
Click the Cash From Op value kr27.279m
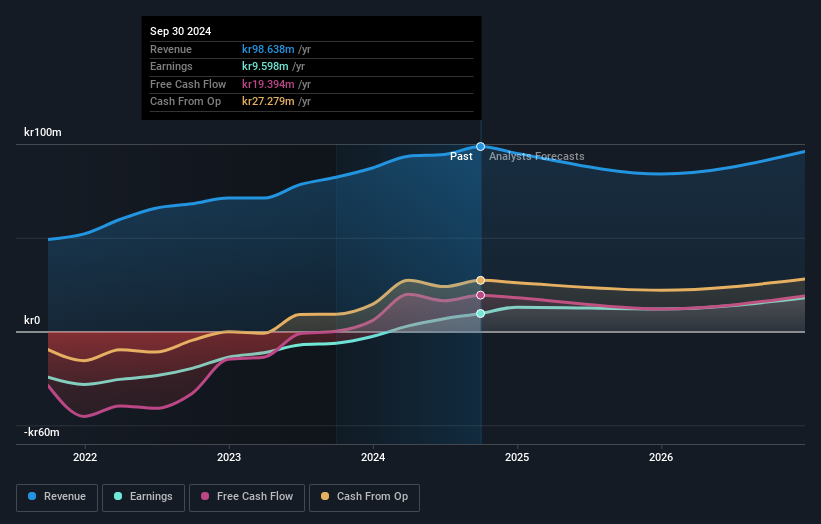pyautogui.click(x=268, y=102)
